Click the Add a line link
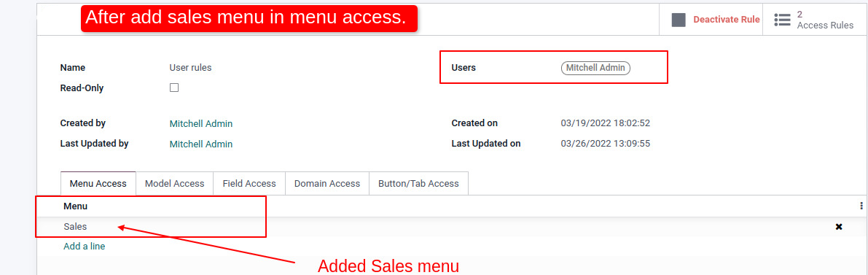868x275 pixels. pyautogui.click(x=84, y=246)
